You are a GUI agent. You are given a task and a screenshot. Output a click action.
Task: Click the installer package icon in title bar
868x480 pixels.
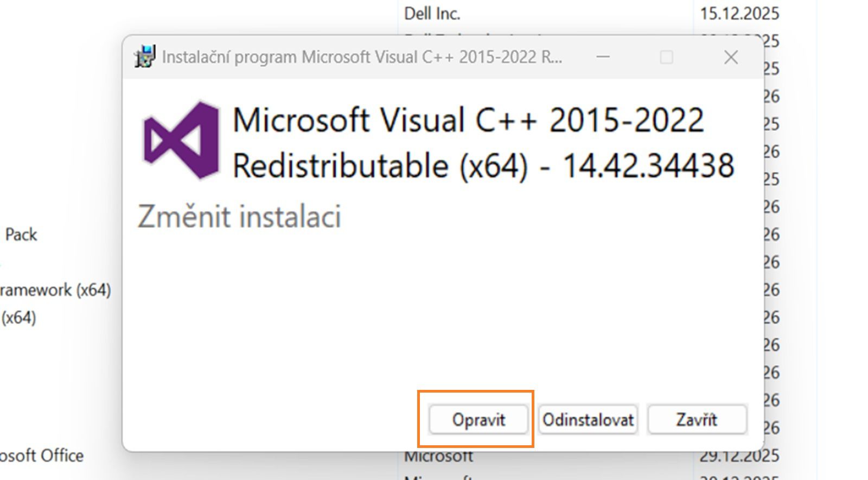click(144, 56)
